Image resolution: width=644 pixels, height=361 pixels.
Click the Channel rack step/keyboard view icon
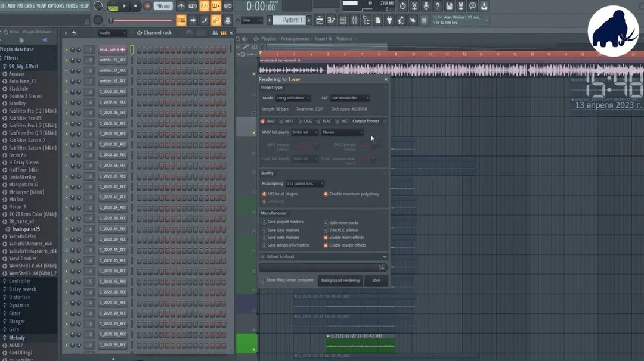pos(223,32)
